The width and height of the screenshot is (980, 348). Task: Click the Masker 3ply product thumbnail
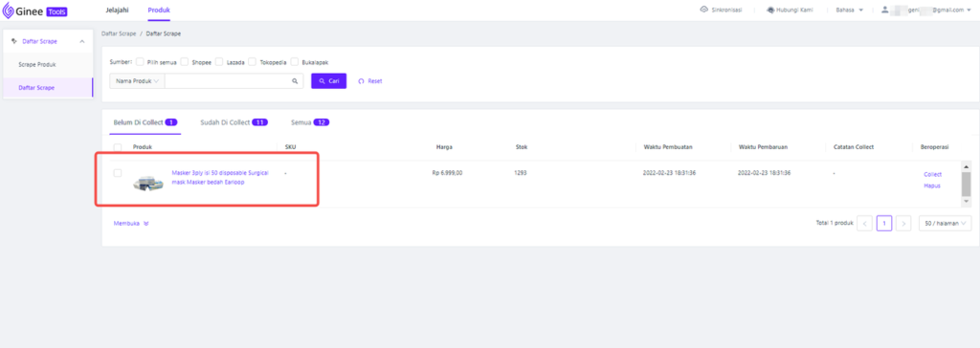click(148, 183)
